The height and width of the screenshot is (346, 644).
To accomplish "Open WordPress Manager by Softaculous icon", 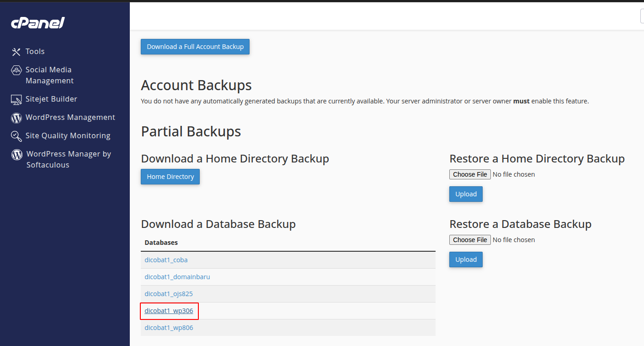I will (x=16, y=154).
